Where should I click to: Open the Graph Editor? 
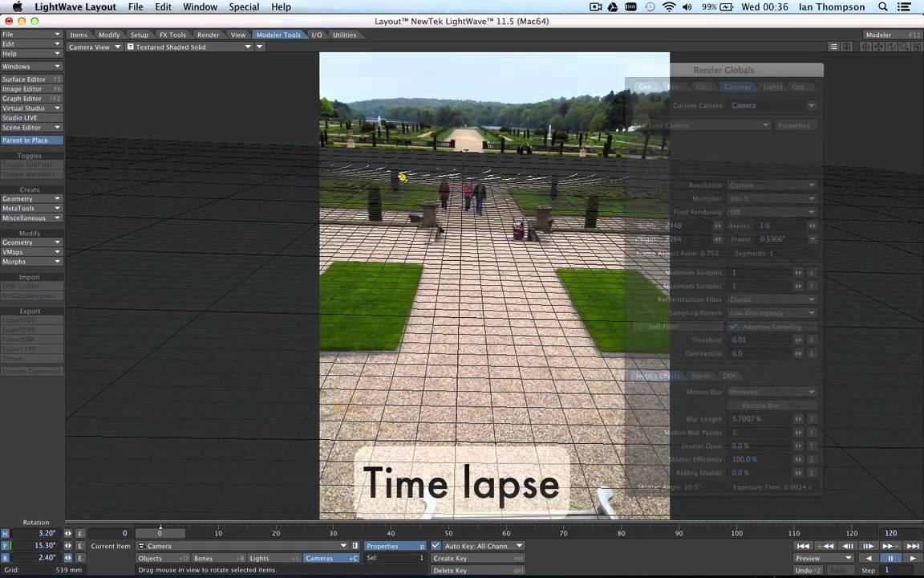click(31, 99)
